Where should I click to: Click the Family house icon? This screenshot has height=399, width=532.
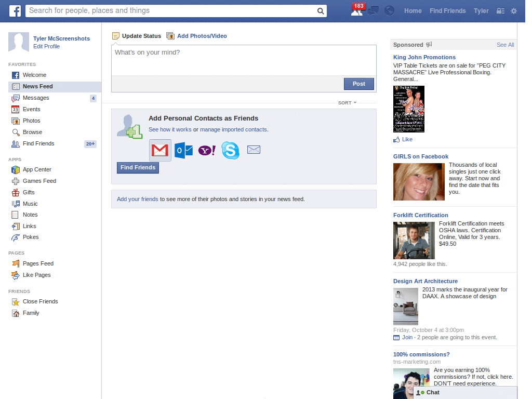(16, 313)
